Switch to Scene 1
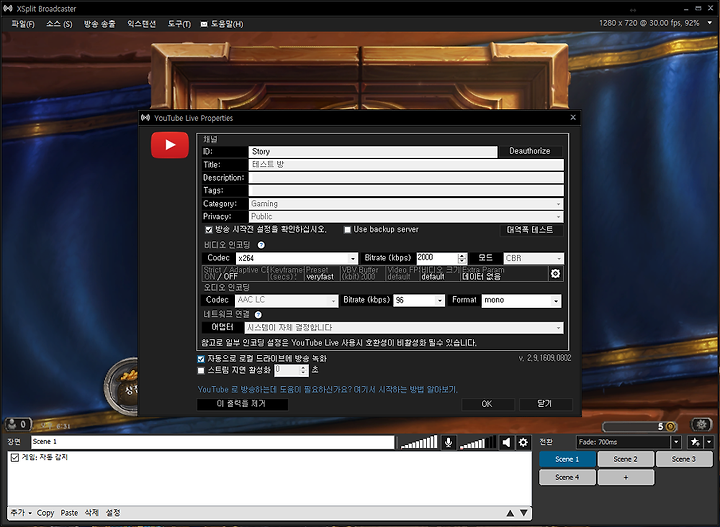The width and height of the screenshot is (720, 527). (567, 460)
